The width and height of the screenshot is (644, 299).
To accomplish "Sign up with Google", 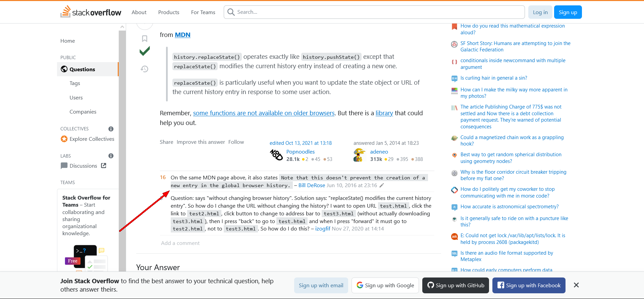I will click(385, 285).
